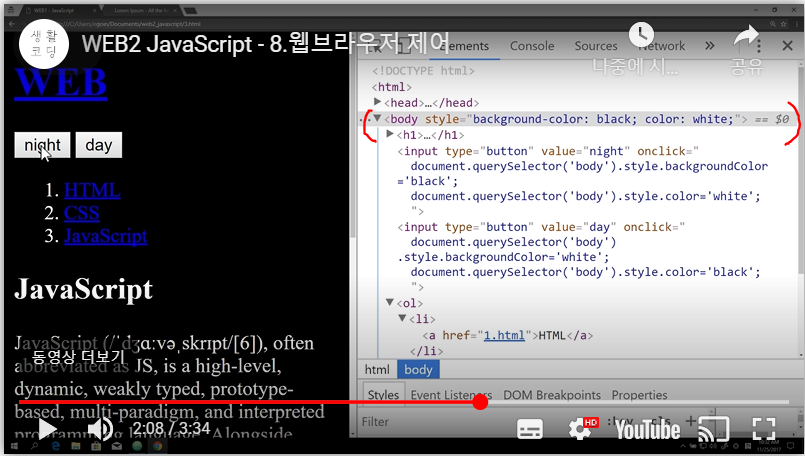This screenshot has width=805, height=456.
Task: Click the cast to TV icon
Action: tap(714, 429)
